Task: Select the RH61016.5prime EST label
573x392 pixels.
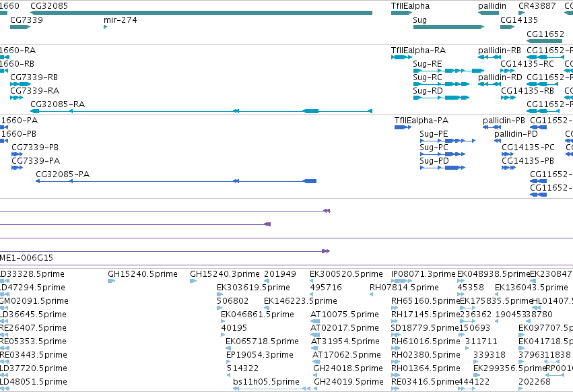Action: pos(426,341)
